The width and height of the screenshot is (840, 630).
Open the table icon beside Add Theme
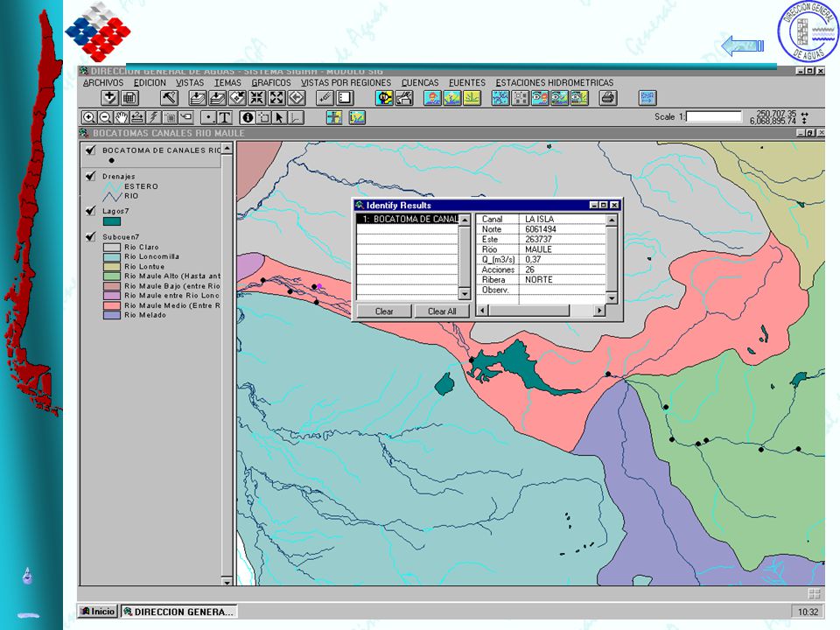point(129,98)
